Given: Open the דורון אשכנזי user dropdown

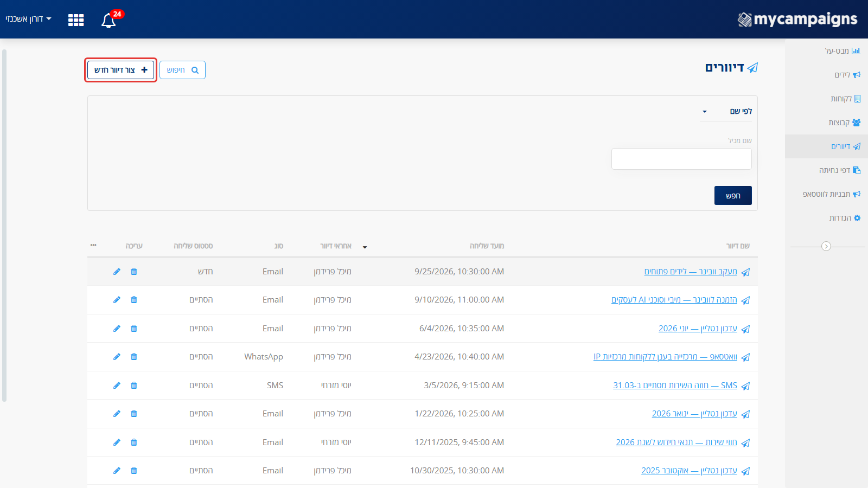Looking at the screenshot, I should tap(28, 19).
